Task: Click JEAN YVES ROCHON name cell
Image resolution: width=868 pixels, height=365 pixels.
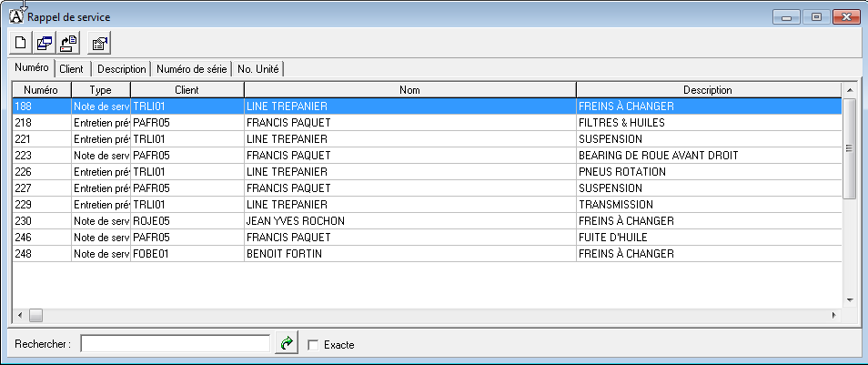Action: 409,221
